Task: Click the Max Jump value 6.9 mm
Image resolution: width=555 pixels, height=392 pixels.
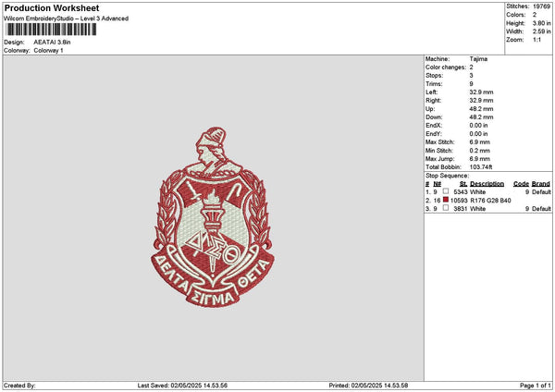Action: (x=480, y=159)
